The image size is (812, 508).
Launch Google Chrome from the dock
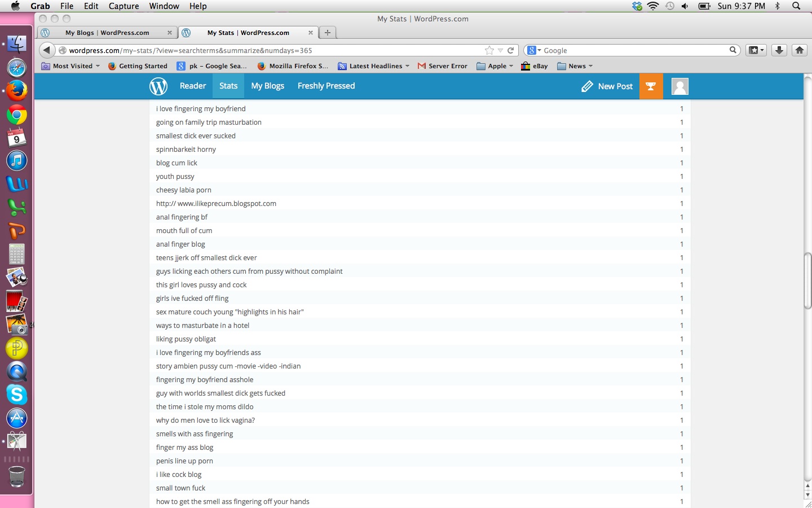17,116
